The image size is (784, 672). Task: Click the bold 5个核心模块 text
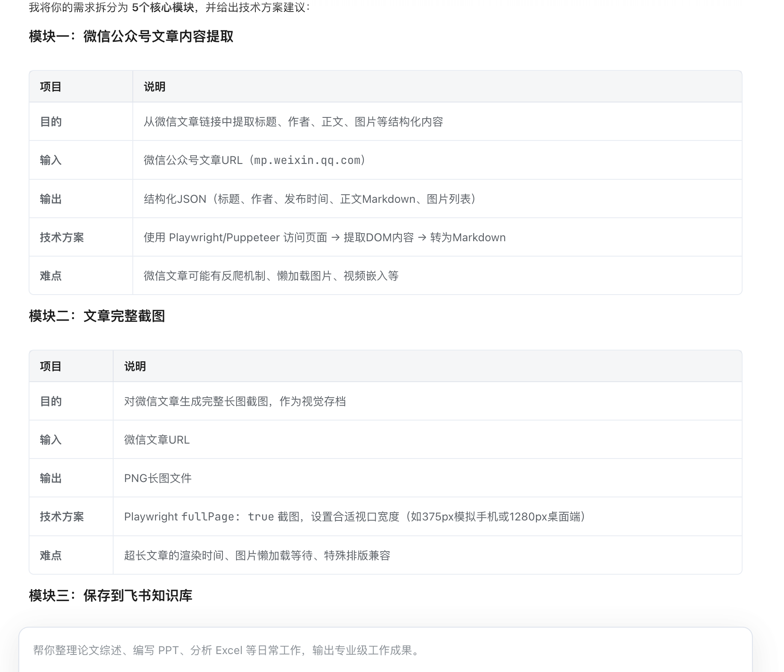tap(163, 8)
